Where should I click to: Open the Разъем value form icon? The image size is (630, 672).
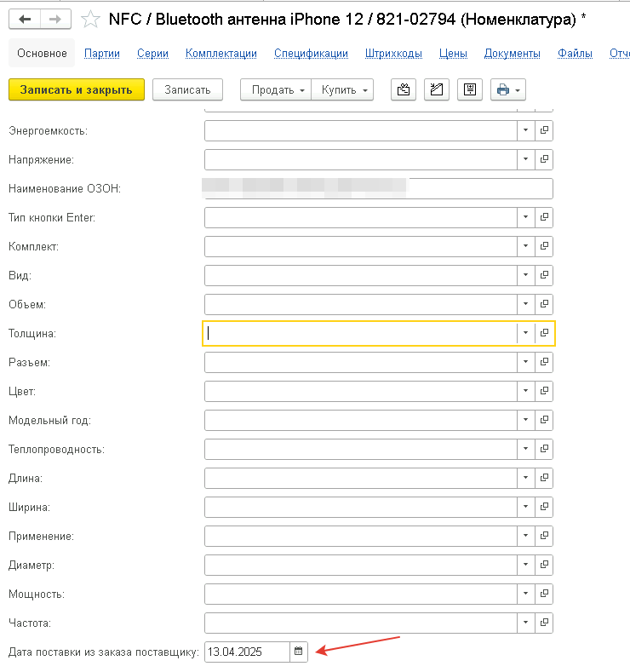pyautogui.click(x=544, y=362)
